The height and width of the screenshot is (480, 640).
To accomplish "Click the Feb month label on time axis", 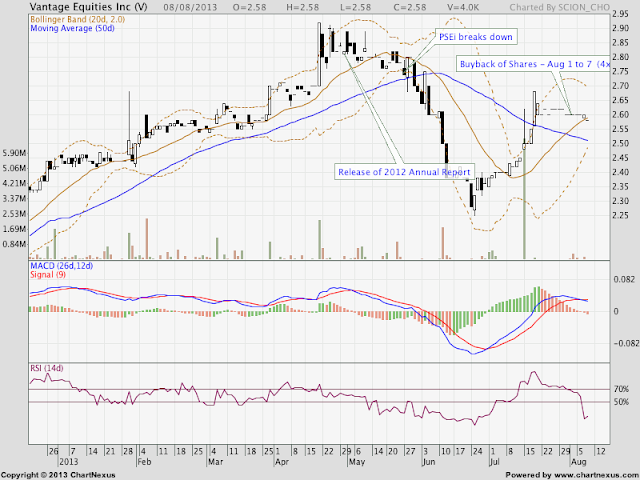I will 144,462.
